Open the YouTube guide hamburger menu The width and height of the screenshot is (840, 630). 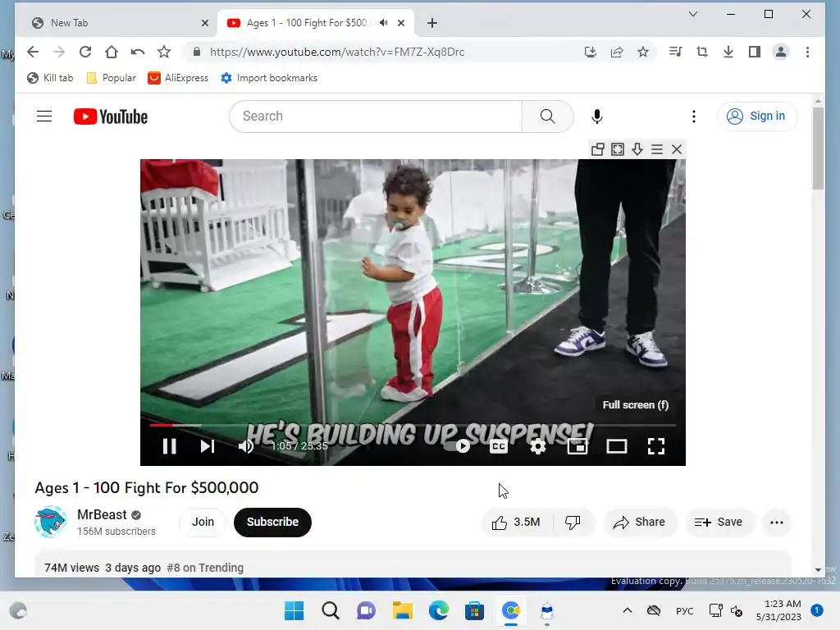[44, 116]
